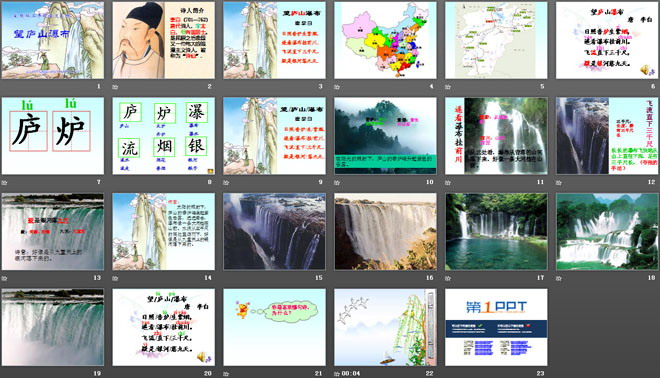Screen dimensions: 660x378
Task: Select slide 14 painting with explanation text
Action: click(163, 232)
